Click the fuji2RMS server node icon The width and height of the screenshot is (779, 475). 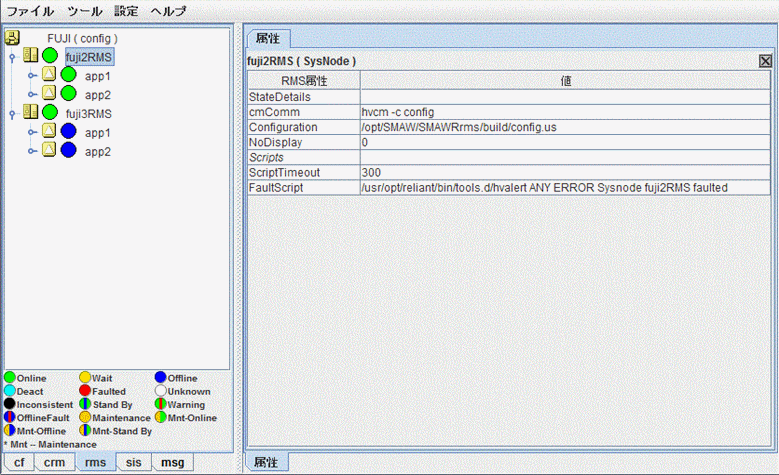(30, 57)
